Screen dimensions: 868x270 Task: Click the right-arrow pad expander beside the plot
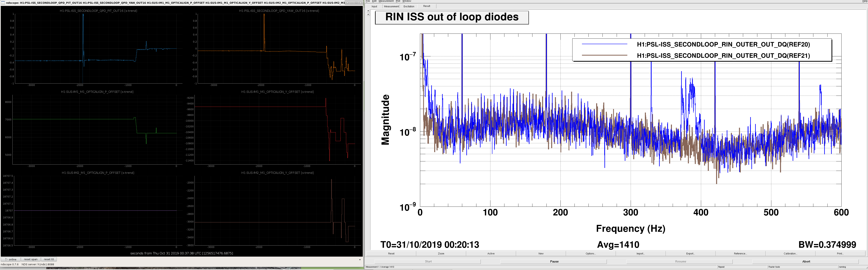tap(368, 11)
